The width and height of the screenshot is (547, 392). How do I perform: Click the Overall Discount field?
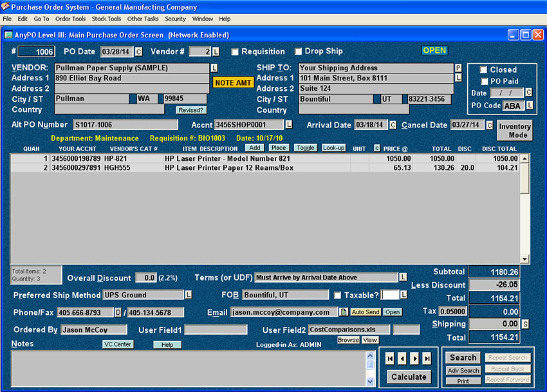146,277
